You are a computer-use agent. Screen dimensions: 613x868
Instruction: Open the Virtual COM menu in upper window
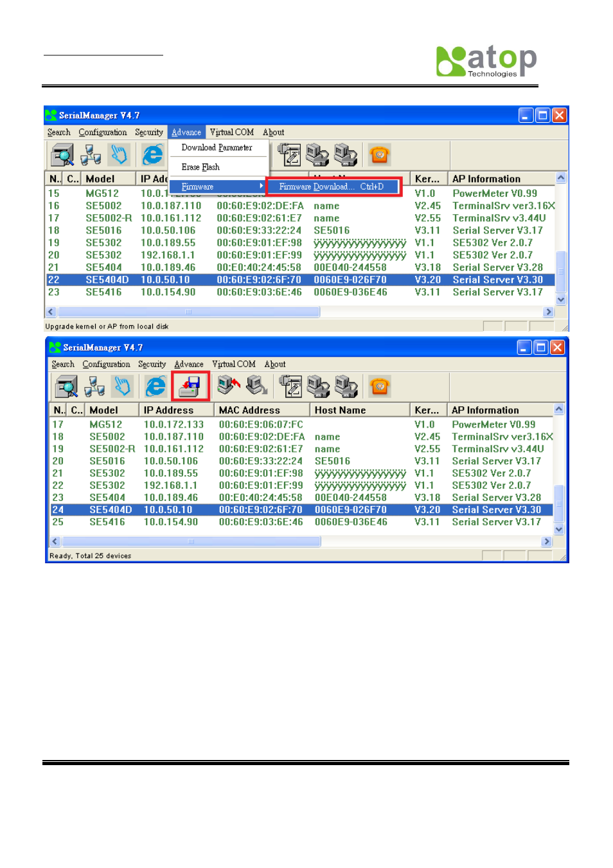click(x=232, y=132)
